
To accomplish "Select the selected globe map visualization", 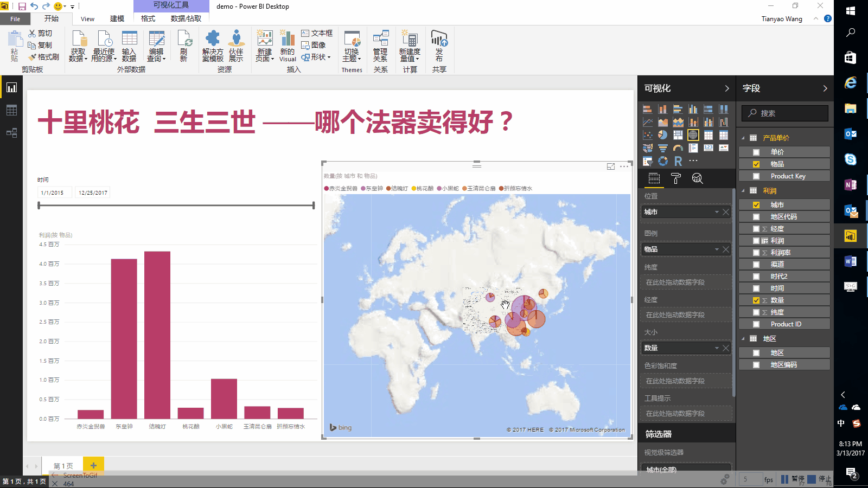I will tap(693, 135).
